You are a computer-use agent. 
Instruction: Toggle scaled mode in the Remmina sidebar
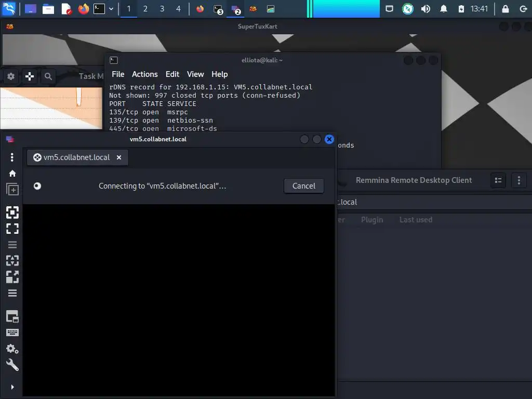click(x=12, y=277)
